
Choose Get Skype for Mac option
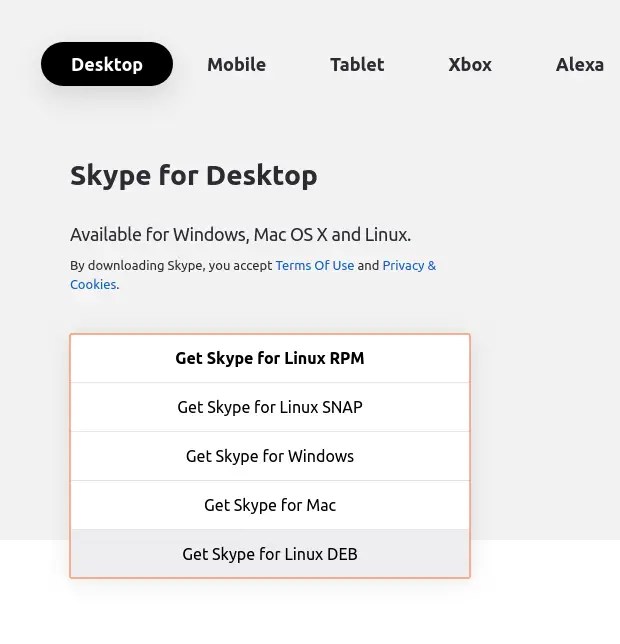point(270,505)
